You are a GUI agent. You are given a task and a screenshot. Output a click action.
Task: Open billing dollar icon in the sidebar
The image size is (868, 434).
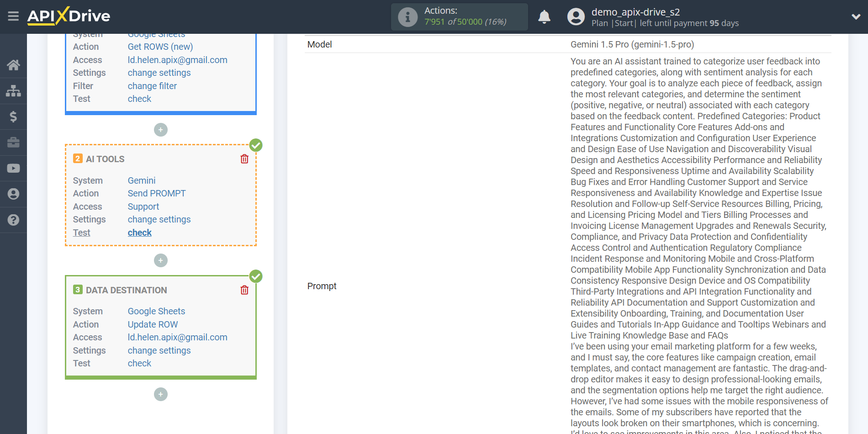(x=13, y=116)
